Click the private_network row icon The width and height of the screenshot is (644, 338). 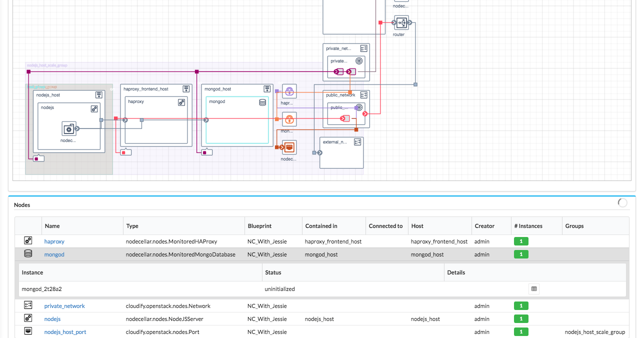coord(28,305)
